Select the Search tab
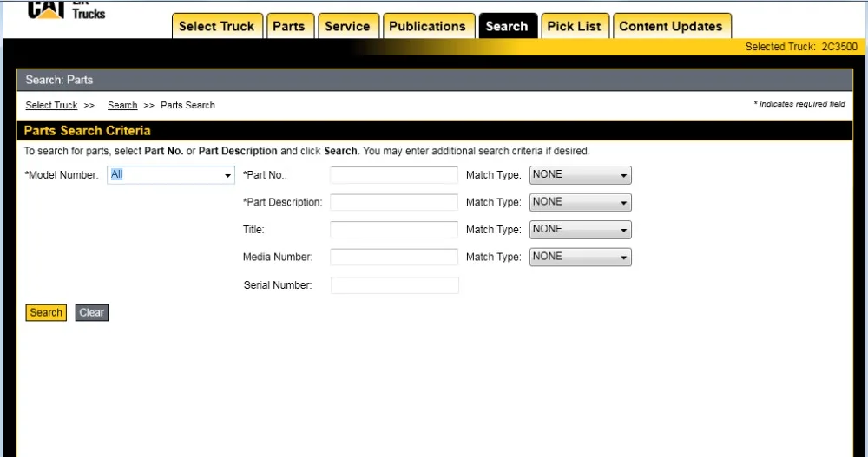 pyautogui.click(x=507, y=26)
